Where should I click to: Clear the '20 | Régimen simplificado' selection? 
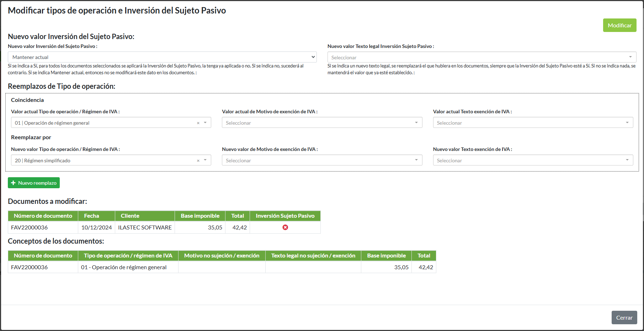tap(198, 161)
